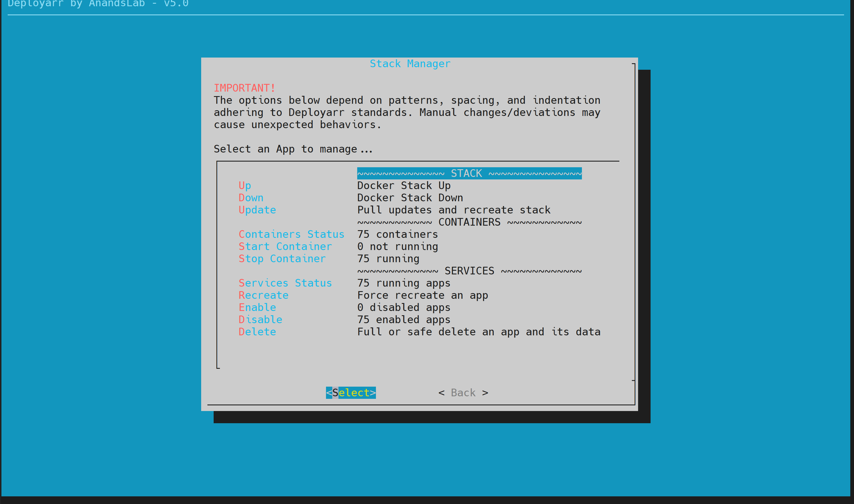Screen dimensions: 854x504
Task: Open Containers Status entry
Action: point(291,234)
